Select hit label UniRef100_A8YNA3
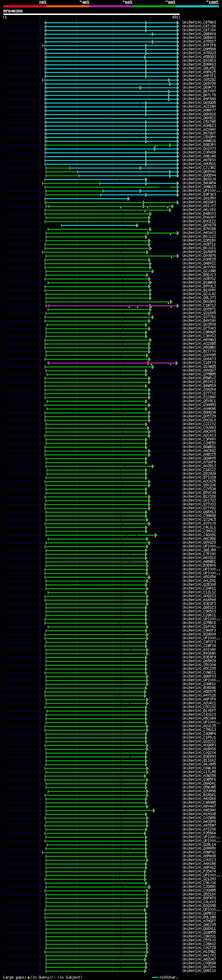The image size is (222, 980). coord(199,340)
